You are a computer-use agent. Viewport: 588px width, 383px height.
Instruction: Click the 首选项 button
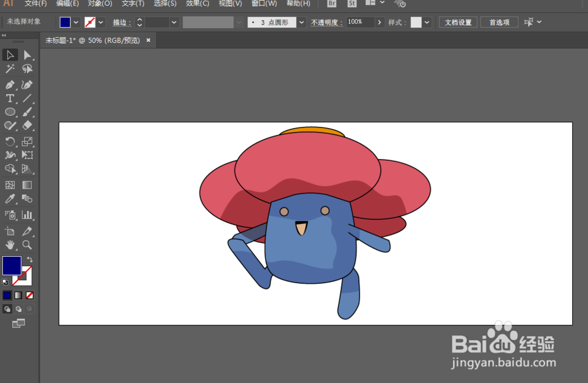pos(499,22)
